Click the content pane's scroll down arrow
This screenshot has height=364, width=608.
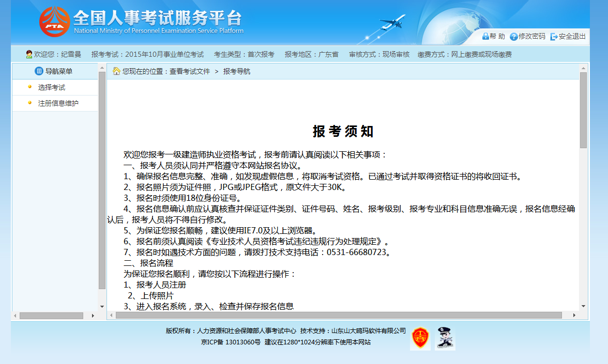(583, 306)
